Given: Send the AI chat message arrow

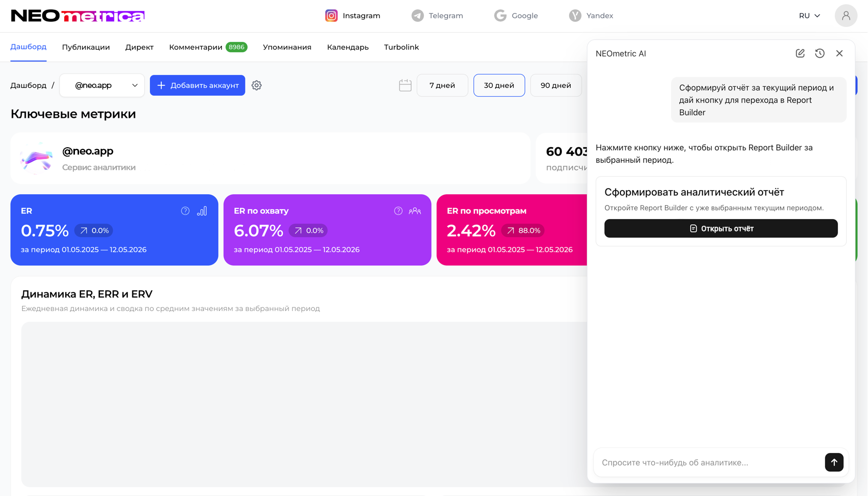Looking at the screenshot, I should 834,462.
